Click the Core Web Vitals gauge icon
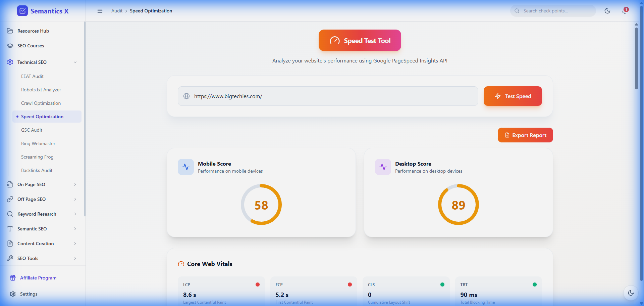The height and width of the screenshot is (306, 644). 181,264
